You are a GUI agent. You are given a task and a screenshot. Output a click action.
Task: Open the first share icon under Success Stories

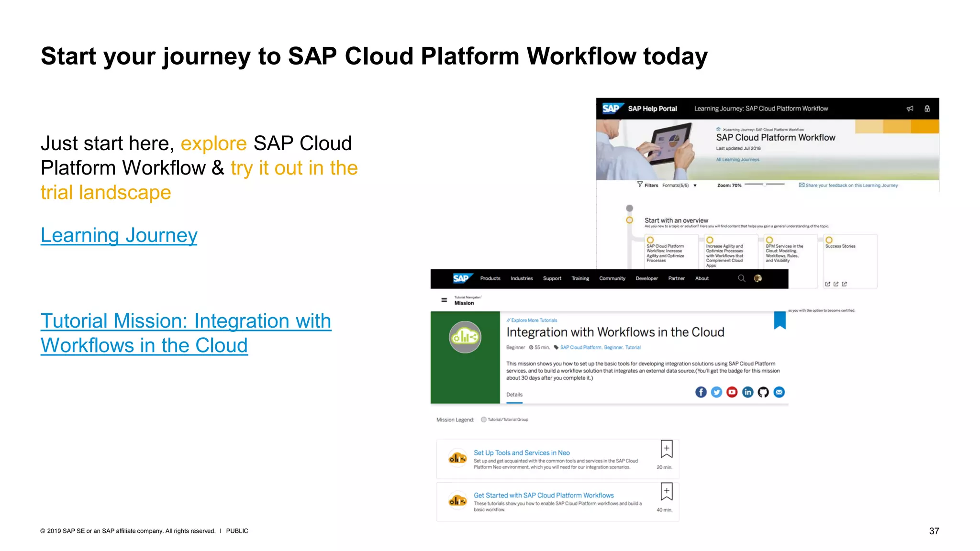pyautogui.click(x=828, y=284)
